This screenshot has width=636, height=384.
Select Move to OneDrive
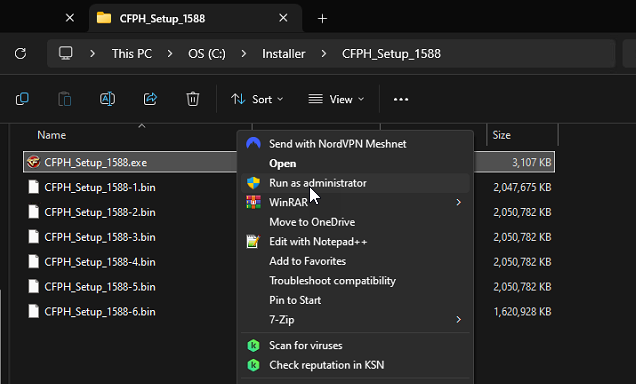pyautogui.click(x=355, y=222)
